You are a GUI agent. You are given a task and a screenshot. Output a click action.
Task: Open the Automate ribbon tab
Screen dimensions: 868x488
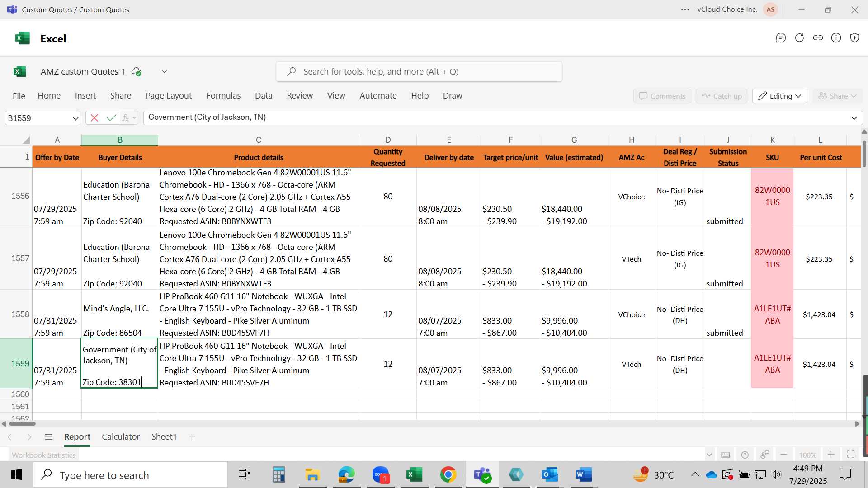click(378, 96)
